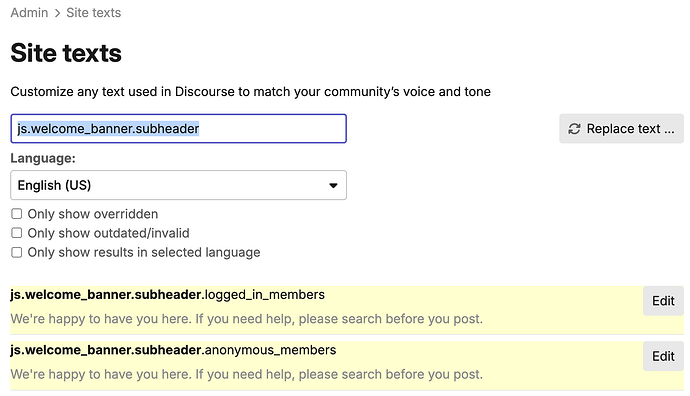Open the Site texts breadcrumb link

coord(93,13)
